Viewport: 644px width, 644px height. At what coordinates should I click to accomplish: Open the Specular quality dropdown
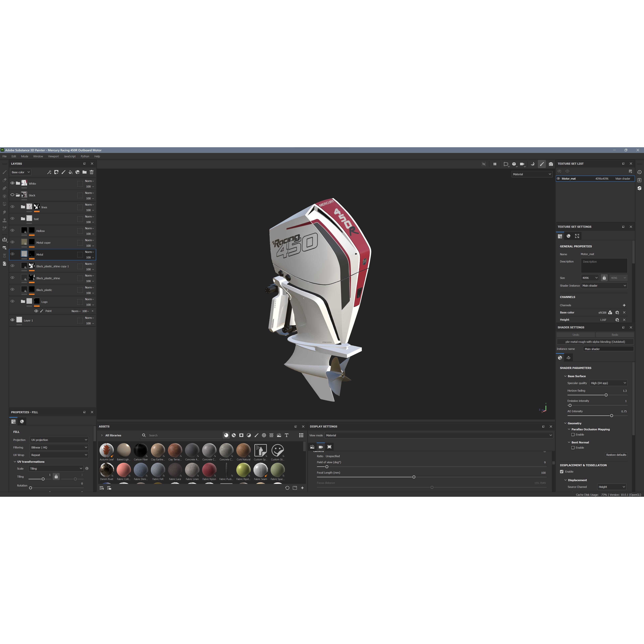[609, 383]
